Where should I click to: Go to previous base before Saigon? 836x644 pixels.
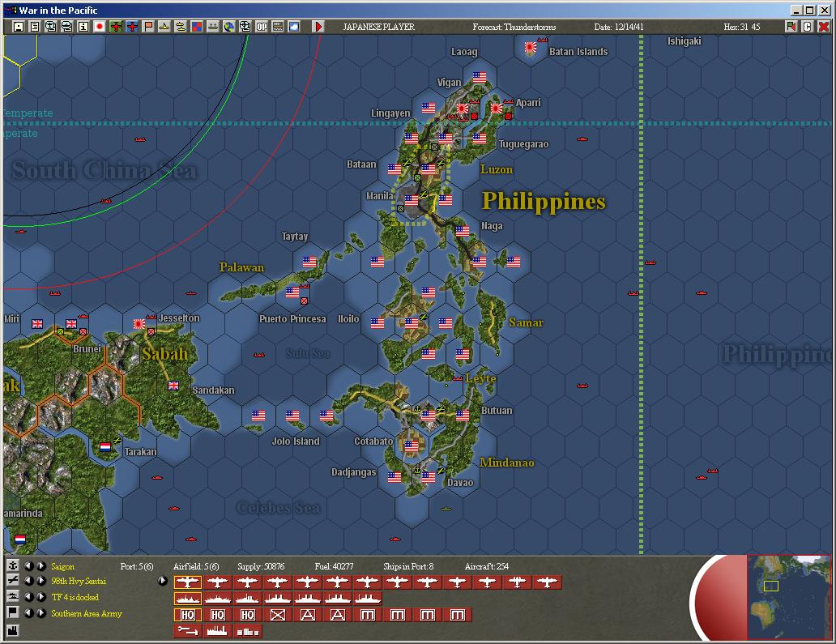[28, 565]
